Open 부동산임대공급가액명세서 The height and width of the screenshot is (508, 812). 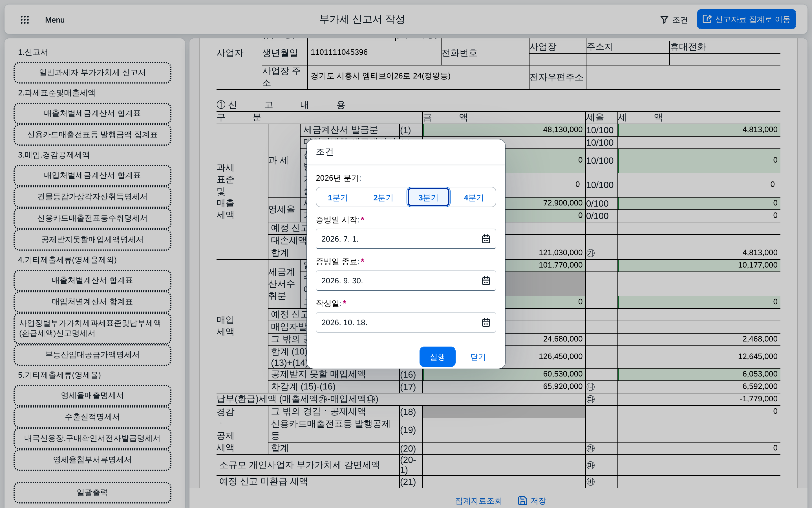point(92,355)
